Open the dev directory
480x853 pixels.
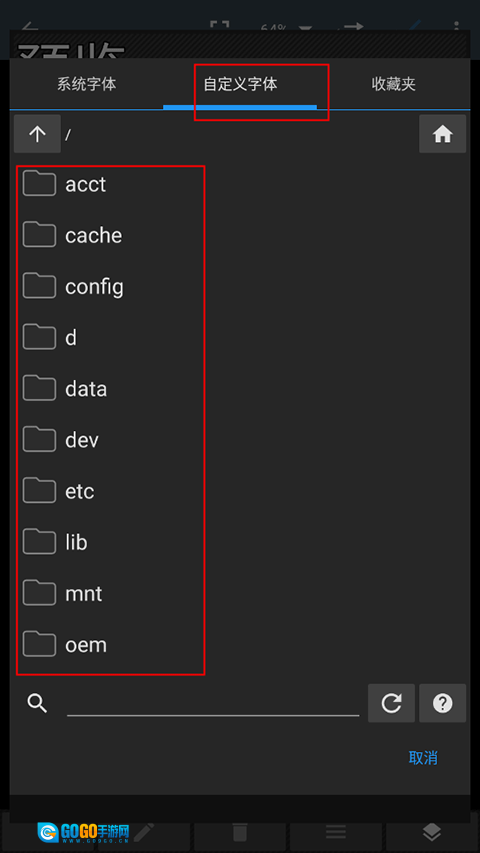click(x=111, y=440)
